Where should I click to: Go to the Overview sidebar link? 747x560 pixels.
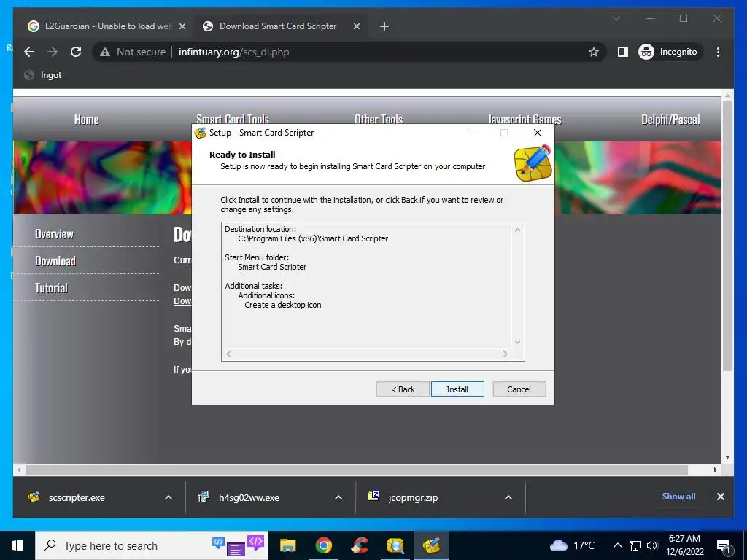click(54, 234)
